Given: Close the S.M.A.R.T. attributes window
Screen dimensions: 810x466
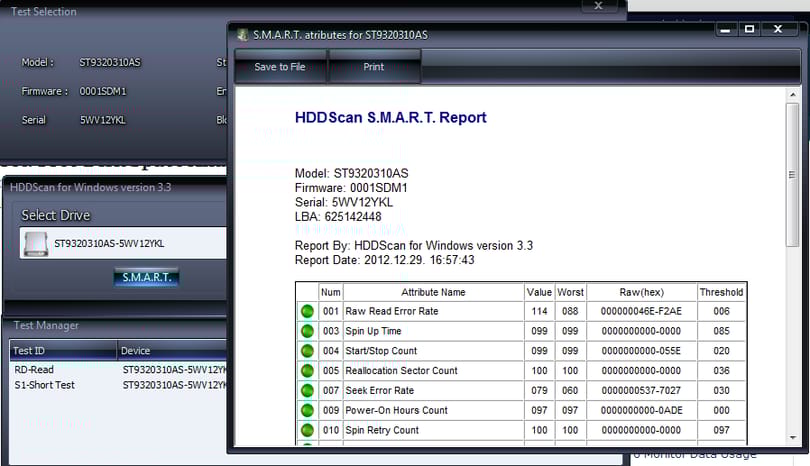Looking at the screenshot, I should (778, 29).
